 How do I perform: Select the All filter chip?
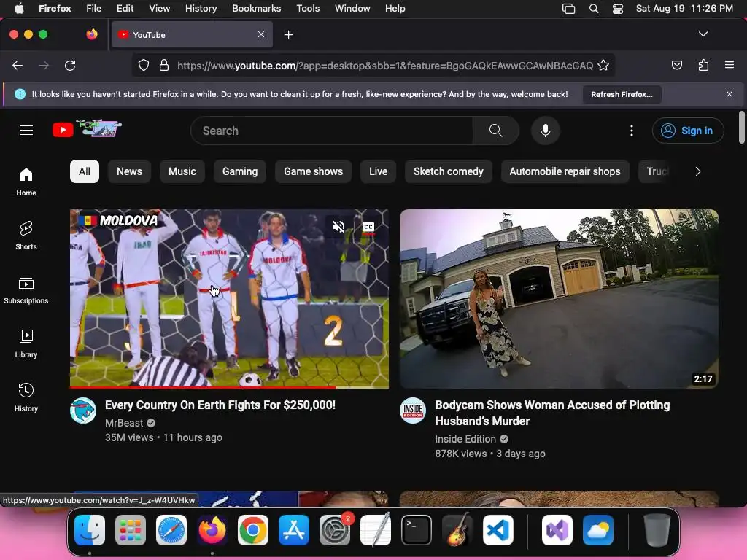point(85,171)
